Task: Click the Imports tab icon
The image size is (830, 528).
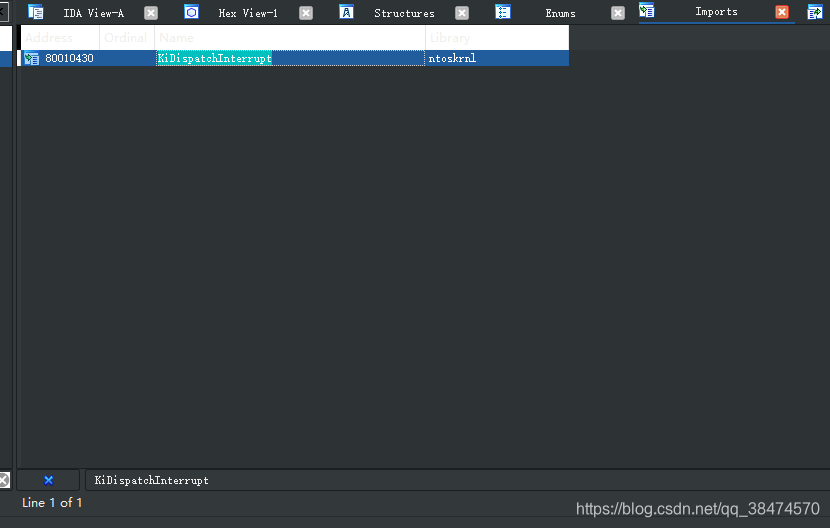Action: click(x=647, y=10)
